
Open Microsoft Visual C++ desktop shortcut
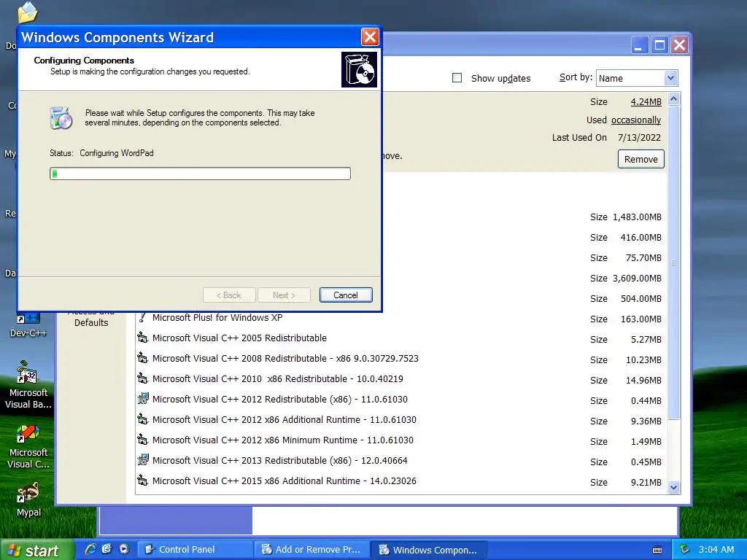[28, 447]
